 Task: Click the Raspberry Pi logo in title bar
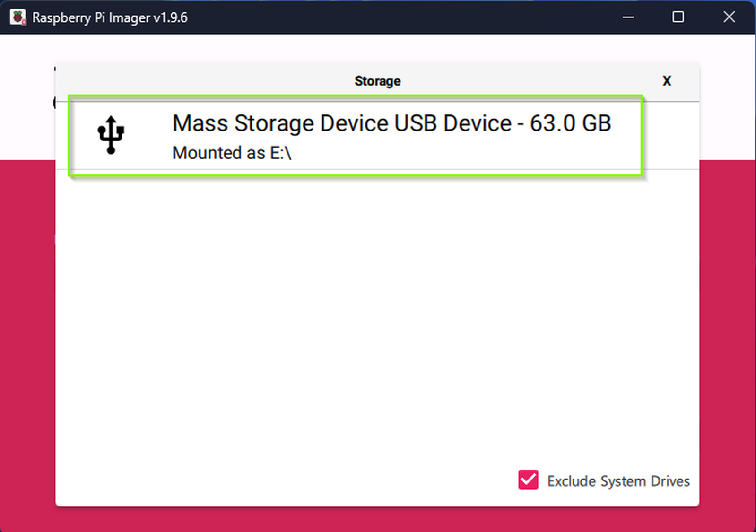click(x=17, y=17)
